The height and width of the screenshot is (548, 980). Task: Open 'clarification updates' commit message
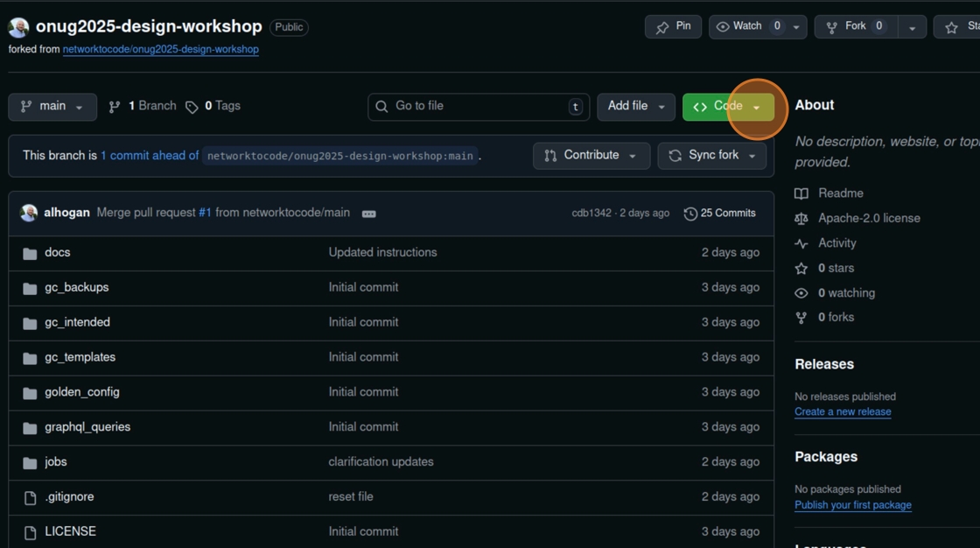pyautogui.click(x=381, y=461)
